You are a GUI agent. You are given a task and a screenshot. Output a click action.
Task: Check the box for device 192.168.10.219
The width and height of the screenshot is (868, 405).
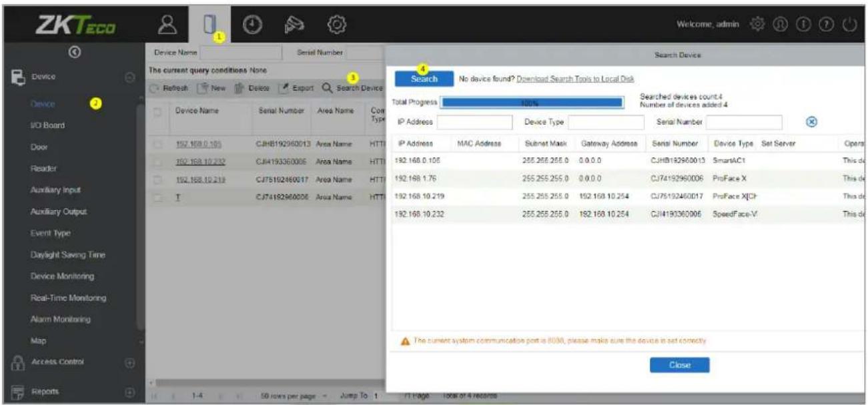pyautogui.click(x=159, y=179)
